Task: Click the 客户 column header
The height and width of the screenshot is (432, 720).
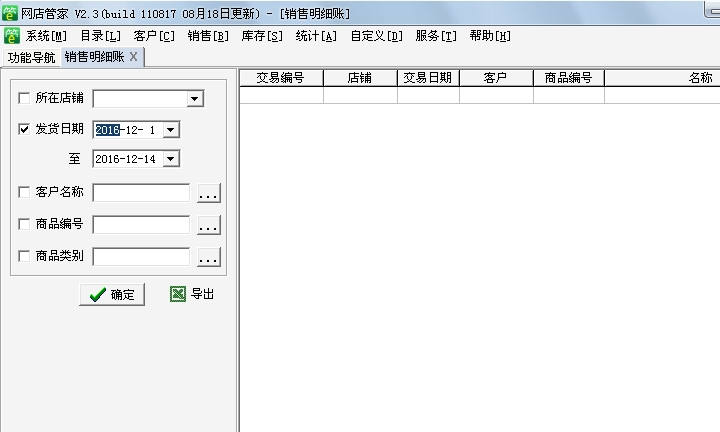Action: [496, 78]
